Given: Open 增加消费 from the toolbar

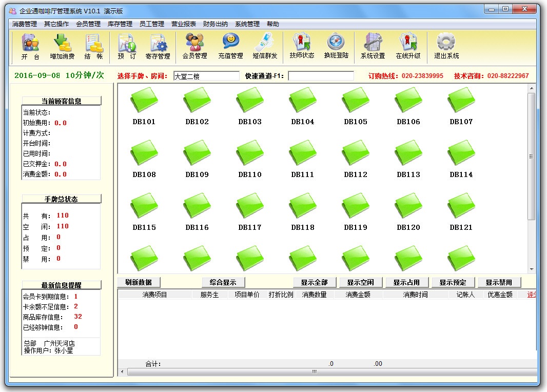Looking at the screenshot, I should [62, 46].
